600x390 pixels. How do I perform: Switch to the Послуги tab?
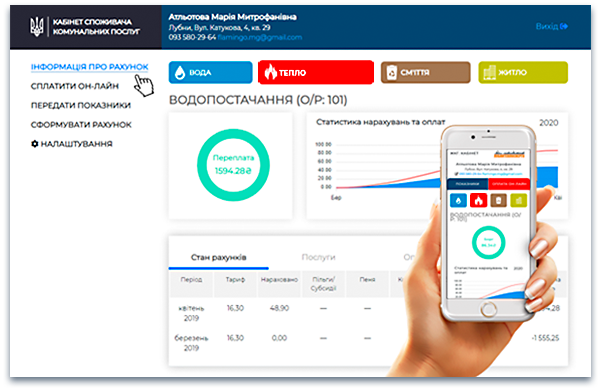click(x=318, y=257)
